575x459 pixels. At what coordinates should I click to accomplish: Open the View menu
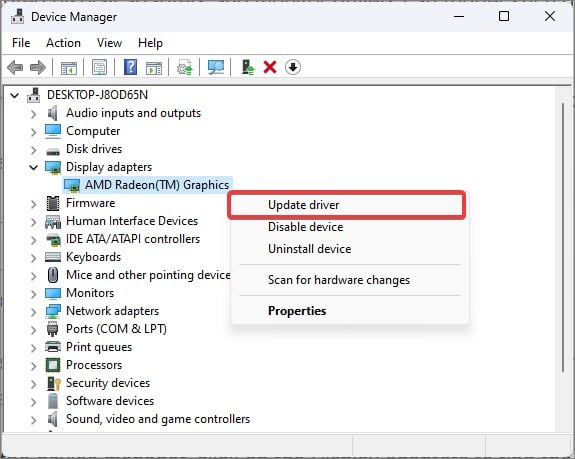click(109, 43)
